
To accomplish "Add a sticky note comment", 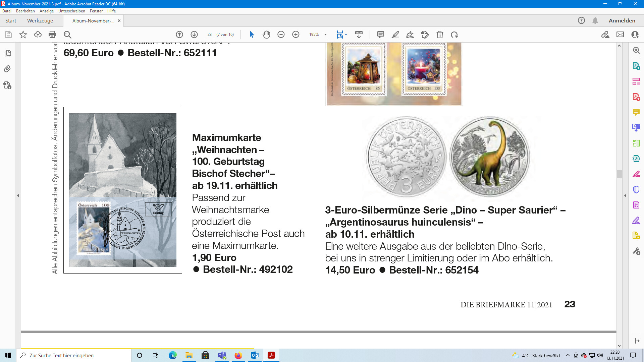I will coord(380,35).
